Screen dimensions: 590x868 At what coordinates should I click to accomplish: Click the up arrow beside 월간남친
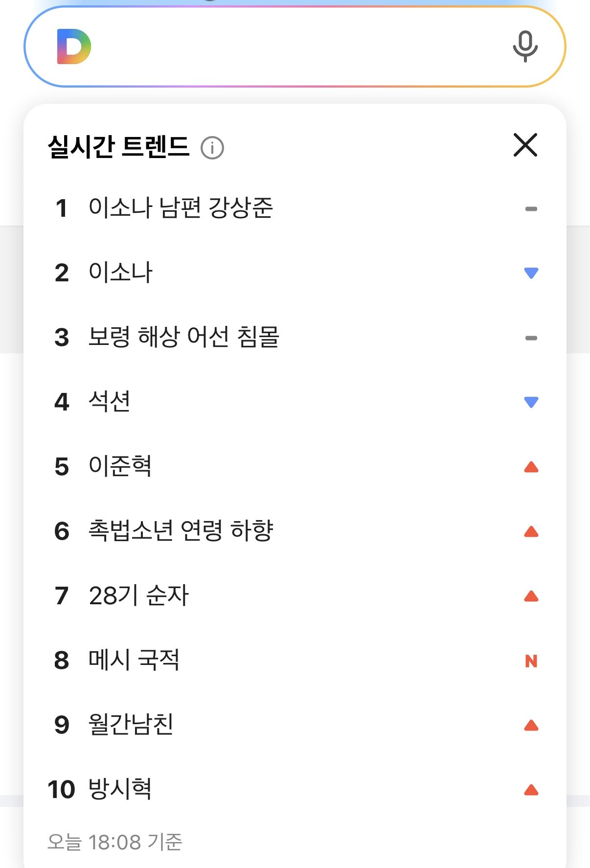coord(531,726)
